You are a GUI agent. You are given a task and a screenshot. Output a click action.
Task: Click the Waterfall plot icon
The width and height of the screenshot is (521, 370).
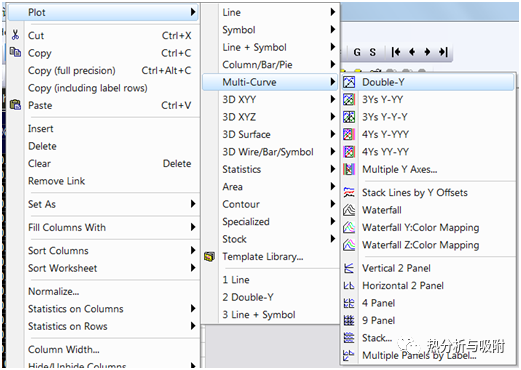point(349,210)
